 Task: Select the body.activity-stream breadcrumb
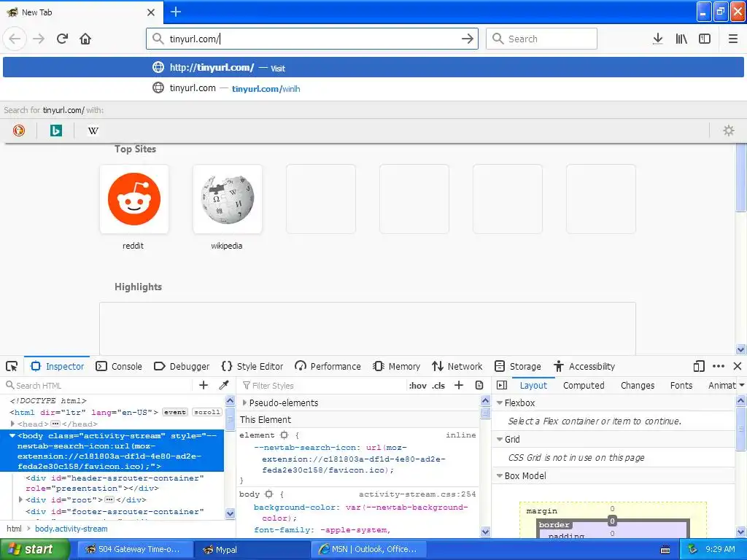click(x=71, y=529)
